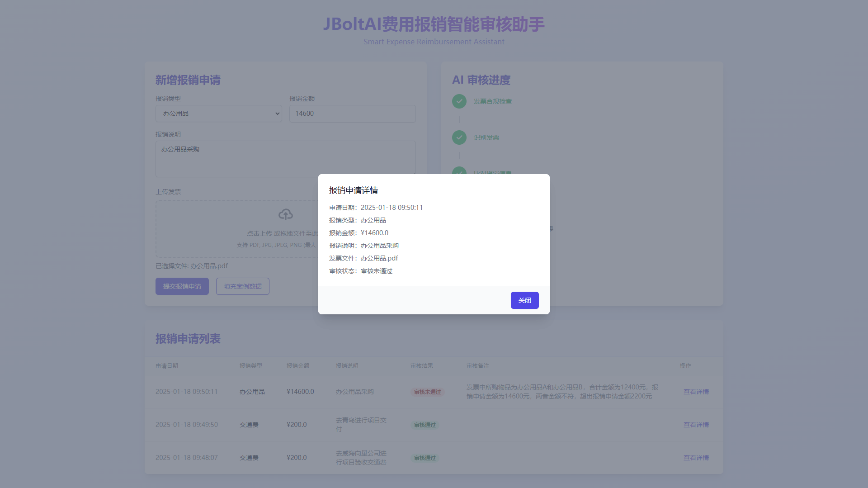868x488 pixels.
Task: Click the date cell 2025-01-18 09:50:11 in the list
Action: (x=187, y=392)
